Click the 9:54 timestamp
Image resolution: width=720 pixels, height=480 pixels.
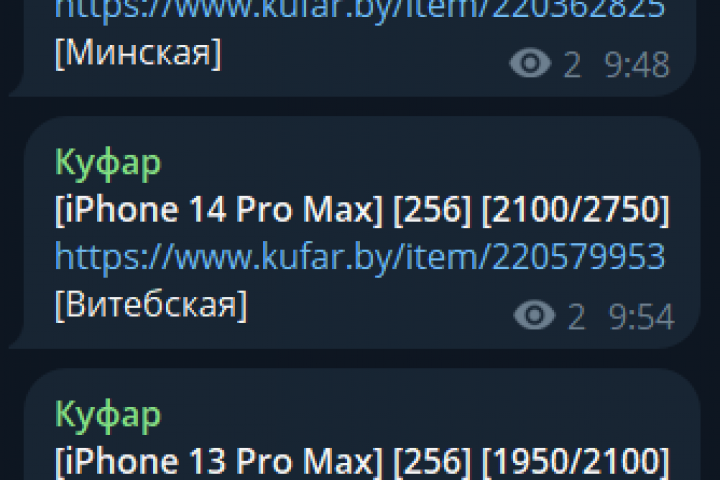[641, 316]
